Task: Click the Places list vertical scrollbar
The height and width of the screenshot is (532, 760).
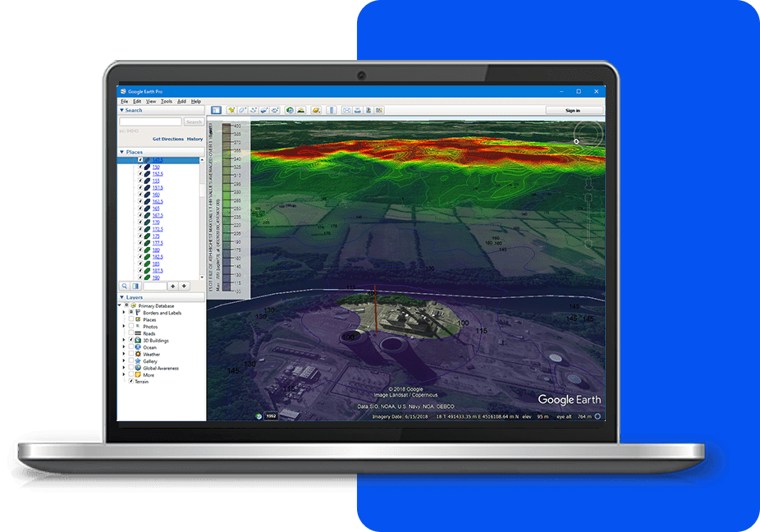Action: [202, 218]
